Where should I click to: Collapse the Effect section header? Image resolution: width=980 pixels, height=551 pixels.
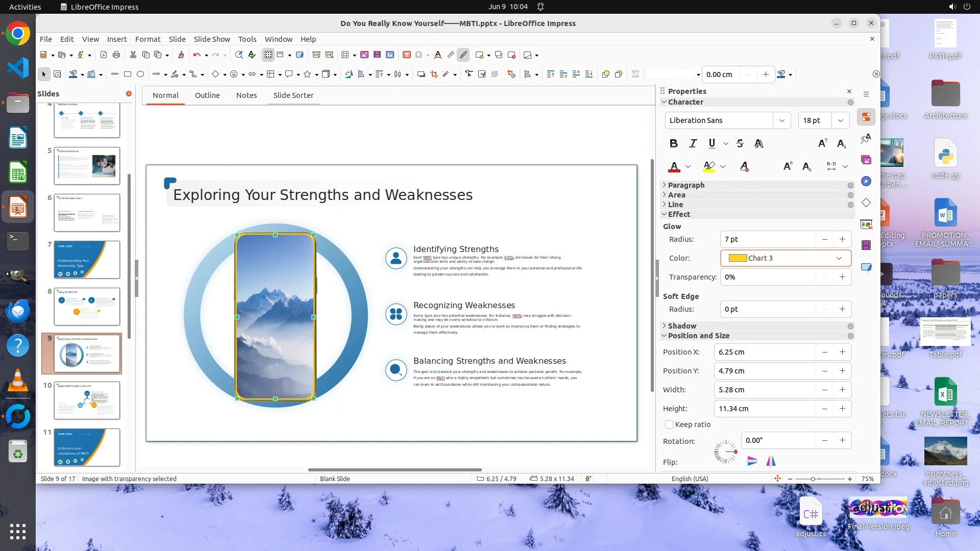(x=679, y=214)
